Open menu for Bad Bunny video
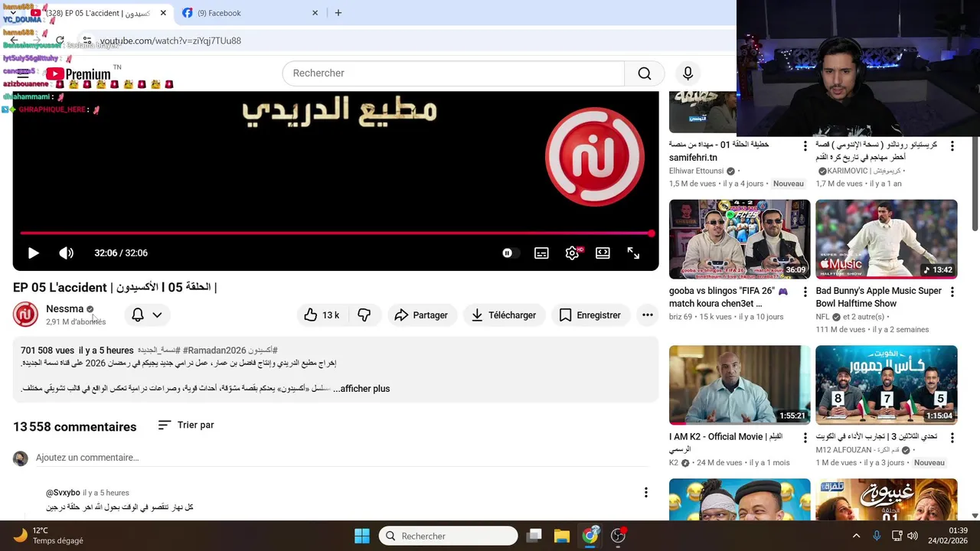Screen dimensions: 980x551 coord(952,292)
